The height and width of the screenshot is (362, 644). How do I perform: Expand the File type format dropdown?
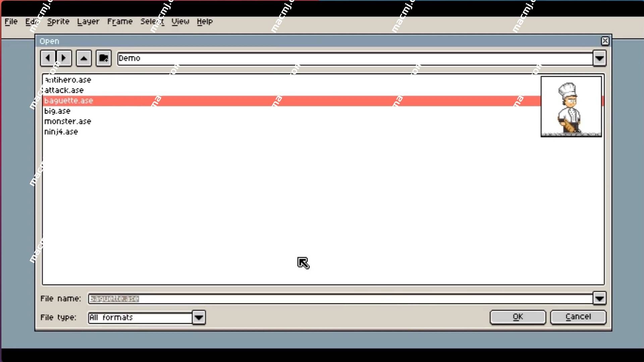coord(198,317)
